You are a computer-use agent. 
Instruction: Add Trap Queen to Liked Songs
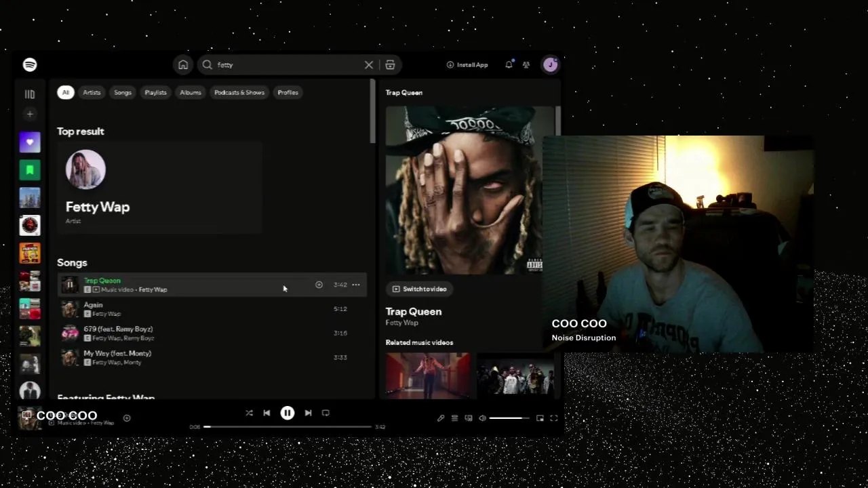coord(319,285)
